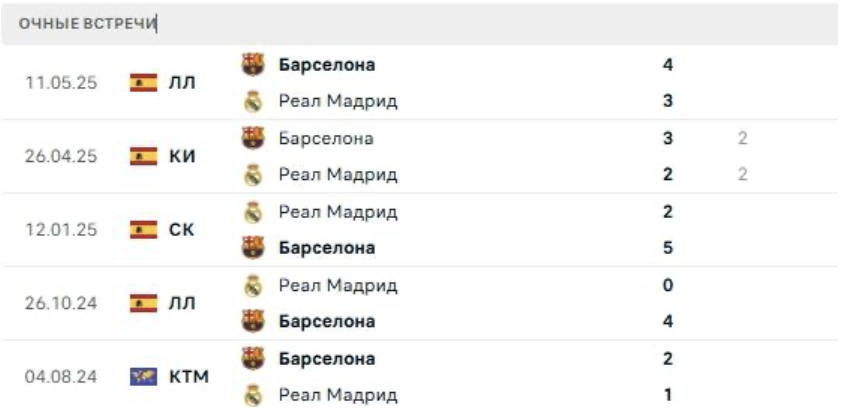Click the КТМ competition label
This screenshot has width=842, height=416.
click(189, 377)
